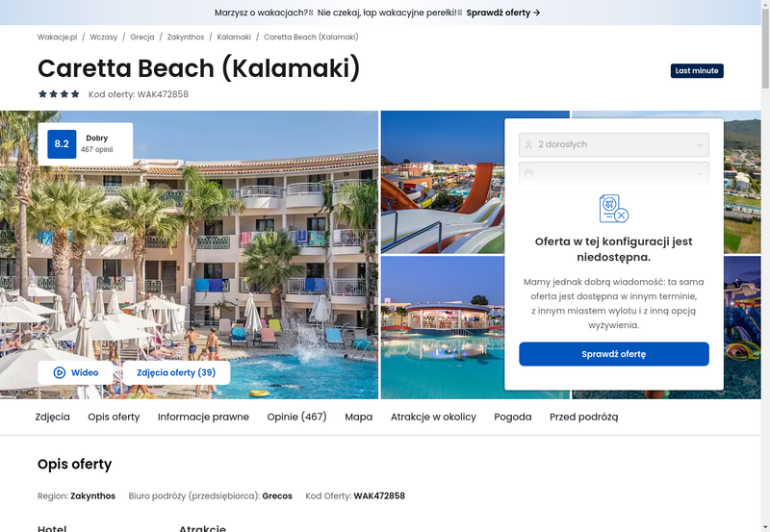This screenshot has height=532, width=770.
Task: Open Zdjęcia oferty (39) gallery
Action: pyautogui.click(x=176, y=372)
